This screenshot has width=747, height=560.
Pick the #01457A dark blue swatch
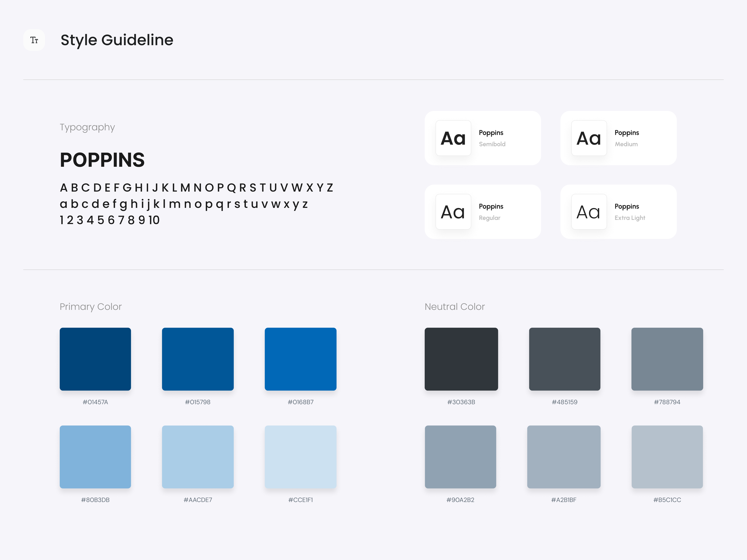pyautogui.click(x=95, y=359)
